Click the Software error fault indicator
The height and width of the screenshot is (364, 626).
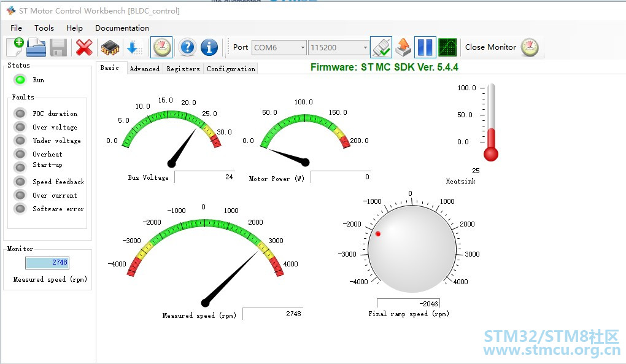(20, 208)
